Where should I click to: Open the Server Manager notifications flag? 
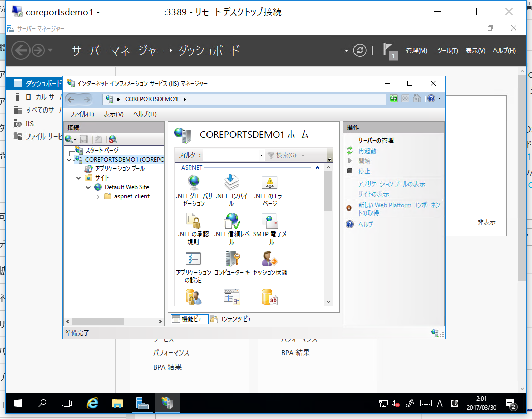[390, 51]
